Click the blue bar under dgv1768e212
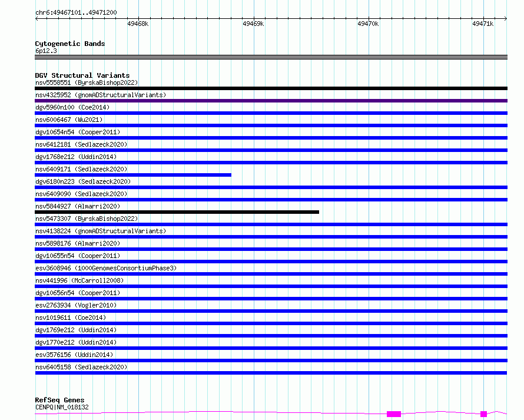Viewport: 524px width, 420px height. click(x=271, y=163)
